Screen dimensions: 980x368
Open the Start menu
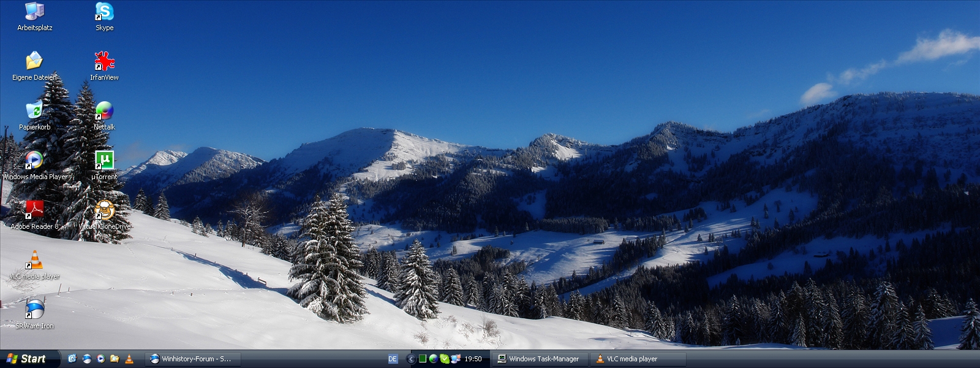coord(28,359)
